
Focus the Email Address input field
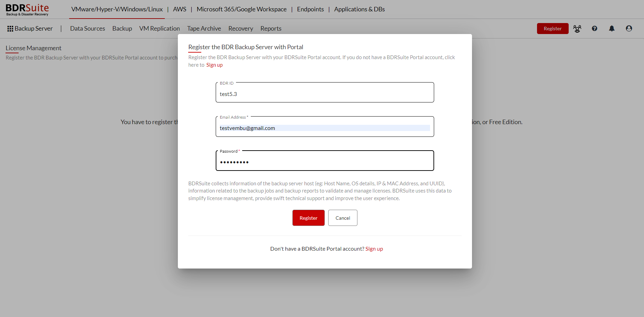(x=325, y=127)
